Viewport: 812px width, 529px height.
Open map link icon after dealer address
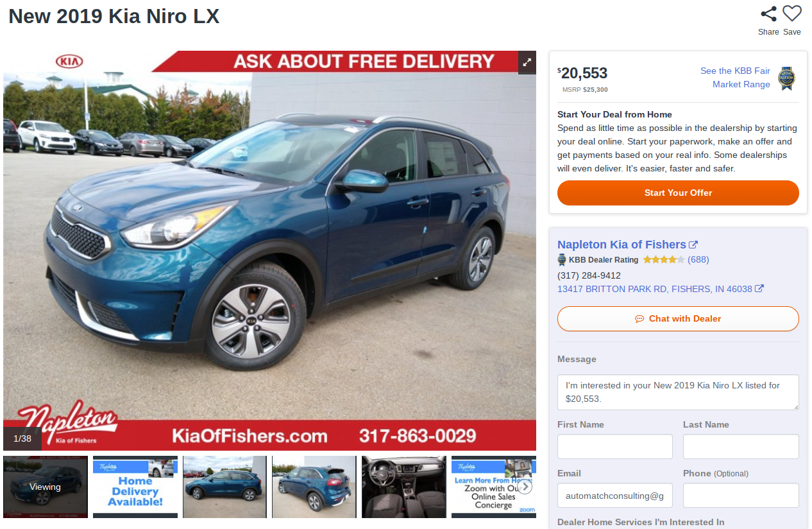[759, 289]
